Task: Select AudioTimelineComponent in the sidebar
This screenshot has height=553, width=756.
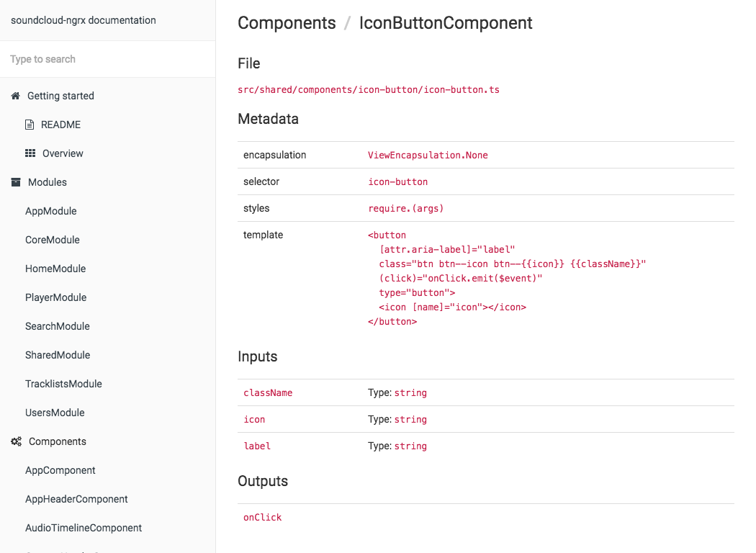Action: [84, 529]
